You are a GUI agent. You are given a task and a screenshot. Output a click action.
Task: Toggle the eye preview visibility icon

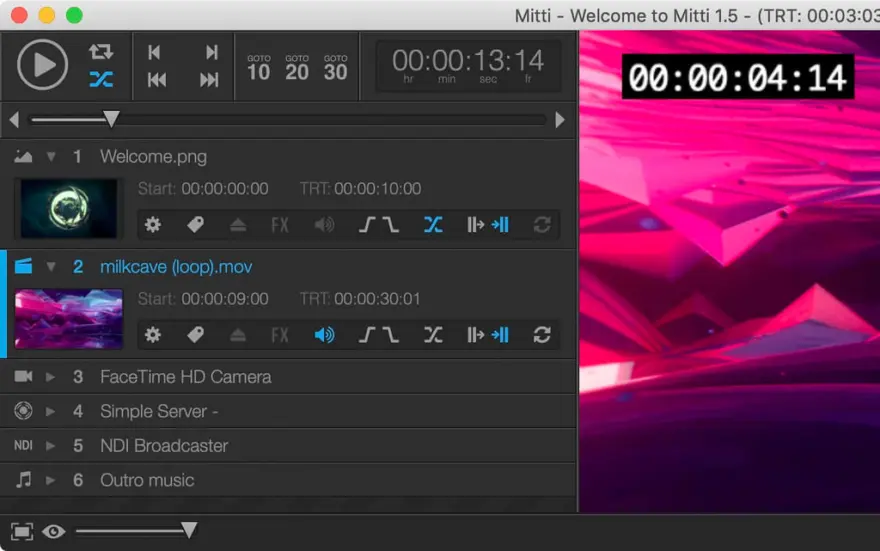(53, 531)
